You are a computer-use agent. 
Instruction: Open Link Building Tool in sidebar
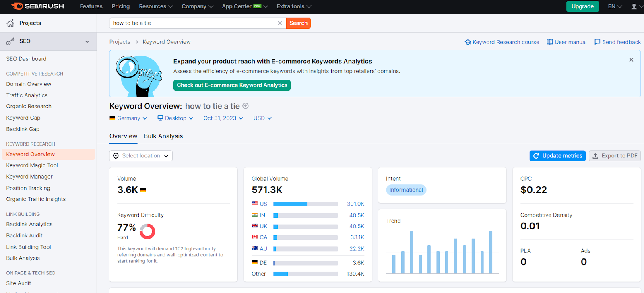[29, 247]
